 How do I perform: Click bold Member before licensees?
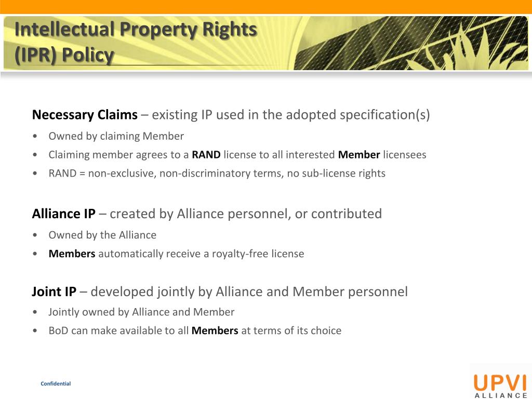click(x=359, y=155)
